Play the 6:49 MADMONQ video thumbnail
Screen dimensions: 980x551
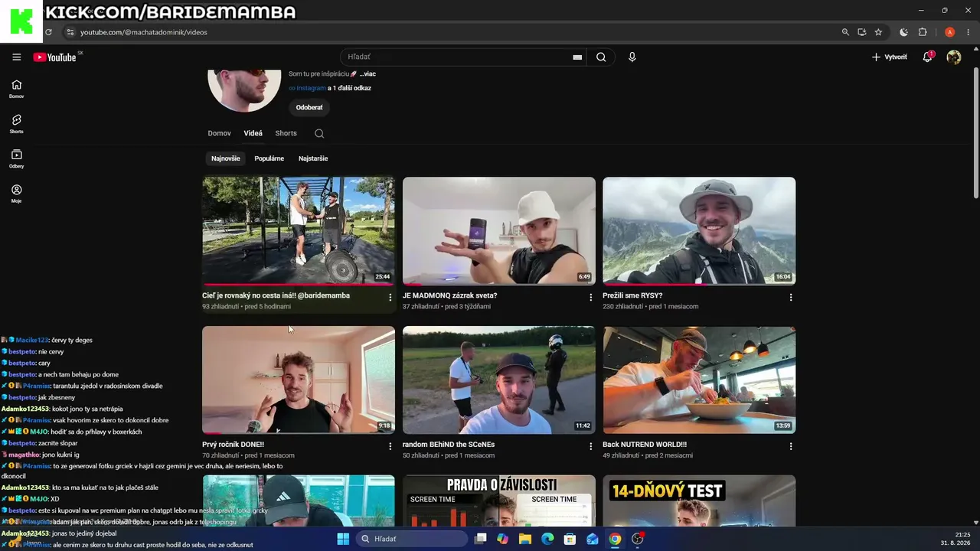[499, 231]
